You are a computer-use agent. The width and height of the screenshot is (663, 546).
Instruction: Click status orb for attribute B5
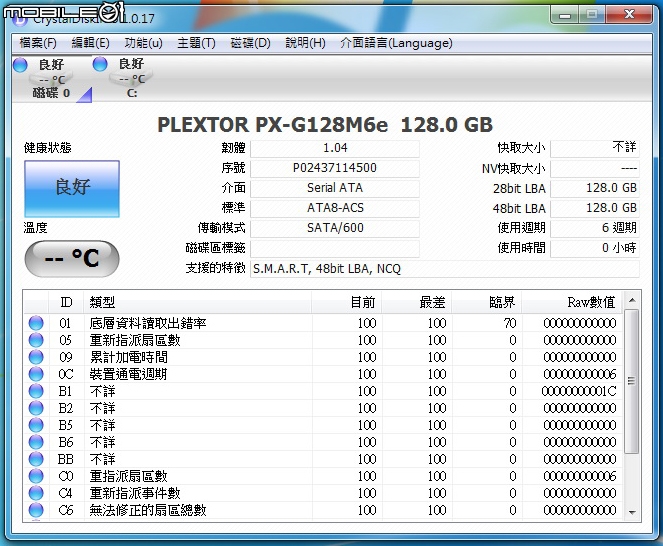pos(36,425)
